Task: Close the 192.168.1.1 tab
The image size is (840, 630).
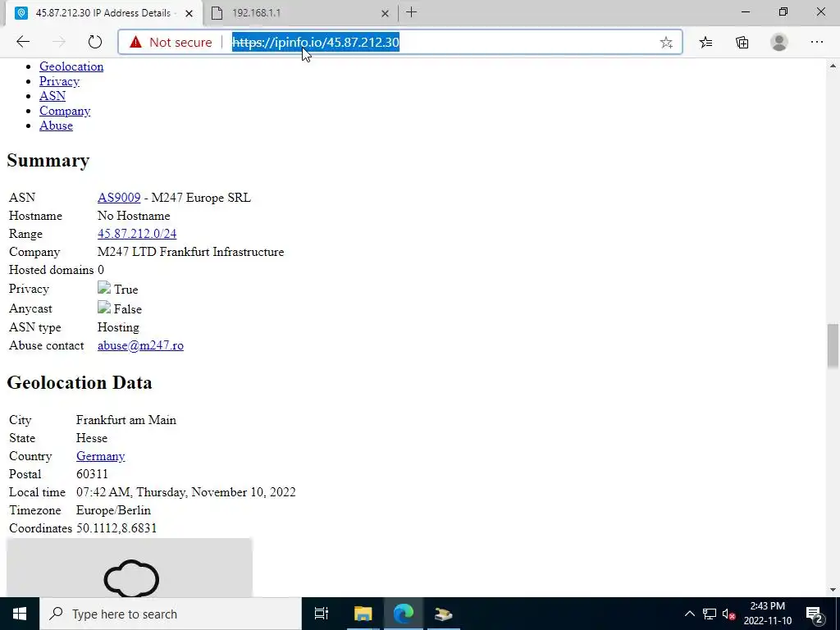Action: point(385,13)
